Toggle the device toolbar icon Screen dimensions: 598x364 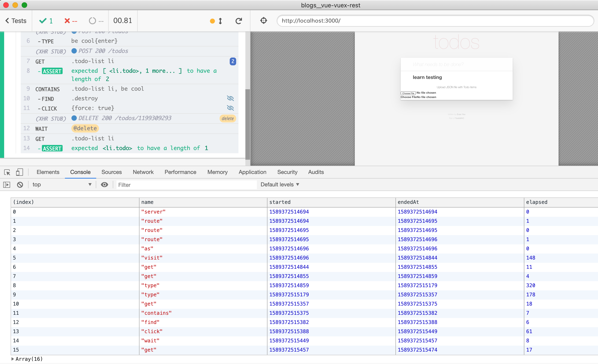(19, 172)
